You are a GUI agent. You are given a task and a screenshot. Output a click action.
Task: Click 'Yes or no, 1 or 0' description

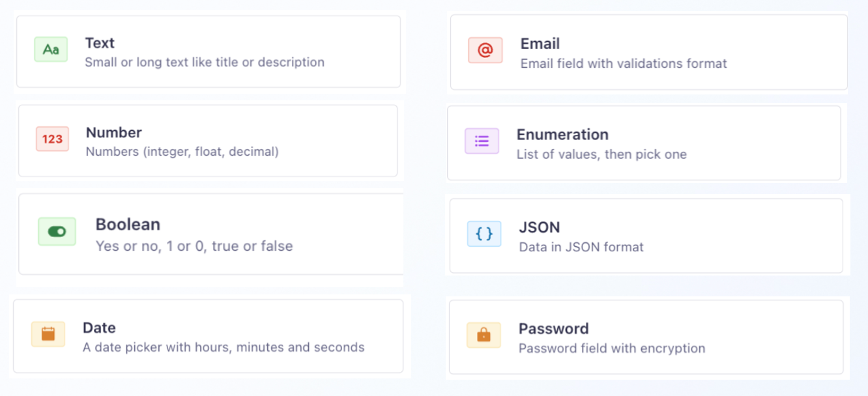click(194, 246)
